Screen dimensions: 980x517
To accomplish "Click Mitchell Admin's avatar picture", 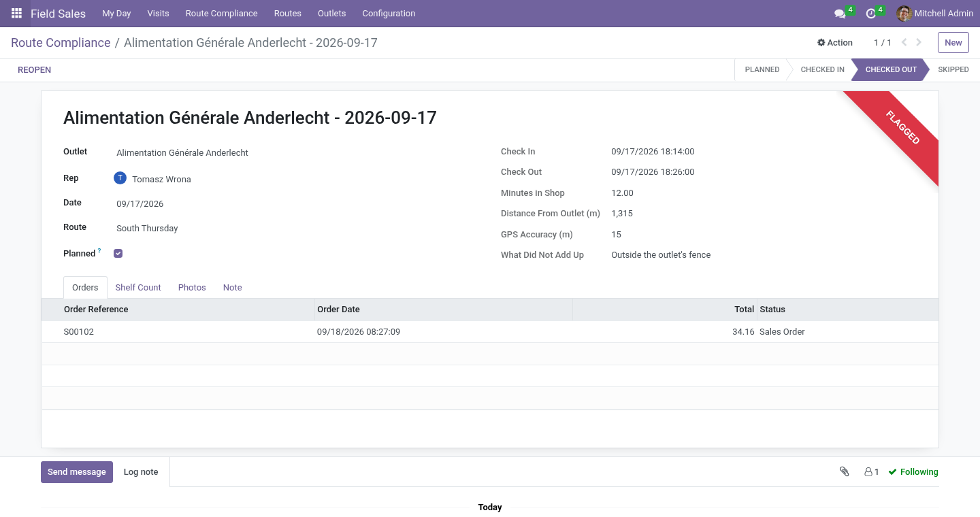I will coord(904,14).
